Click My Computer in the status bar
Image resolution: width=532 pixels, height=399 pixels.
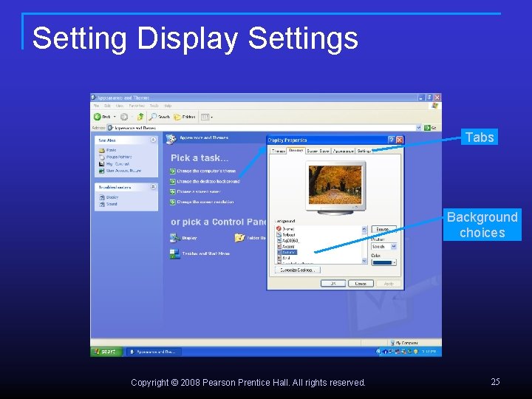tap(404, 343)
